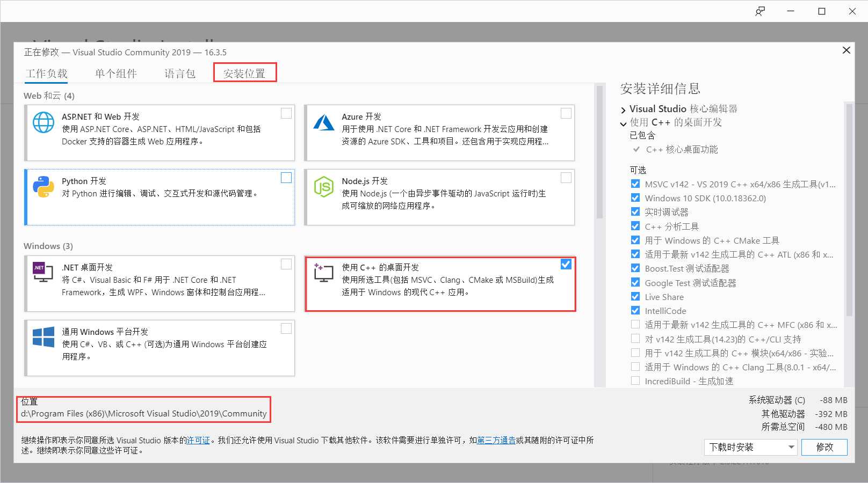Uncheck Boost.Test test adapter
This screenshot has height=483, width=868.
click(635, 268)
